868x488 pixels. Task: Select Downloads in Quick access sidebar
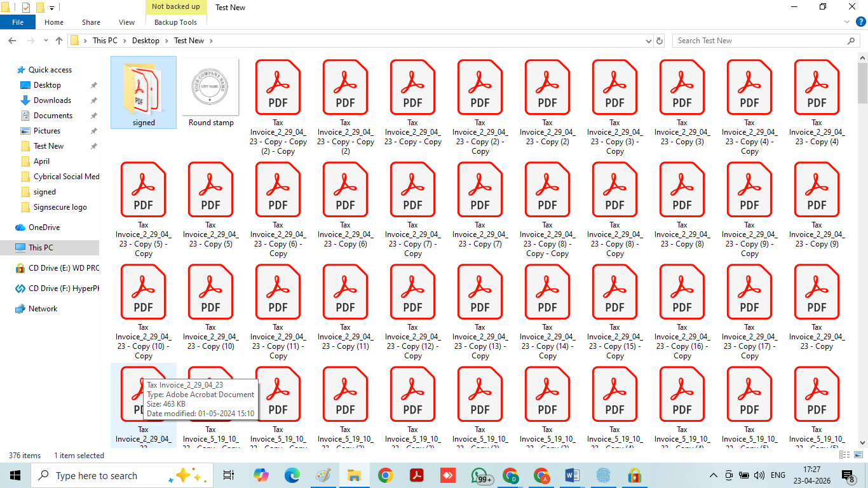click(52, 100)
